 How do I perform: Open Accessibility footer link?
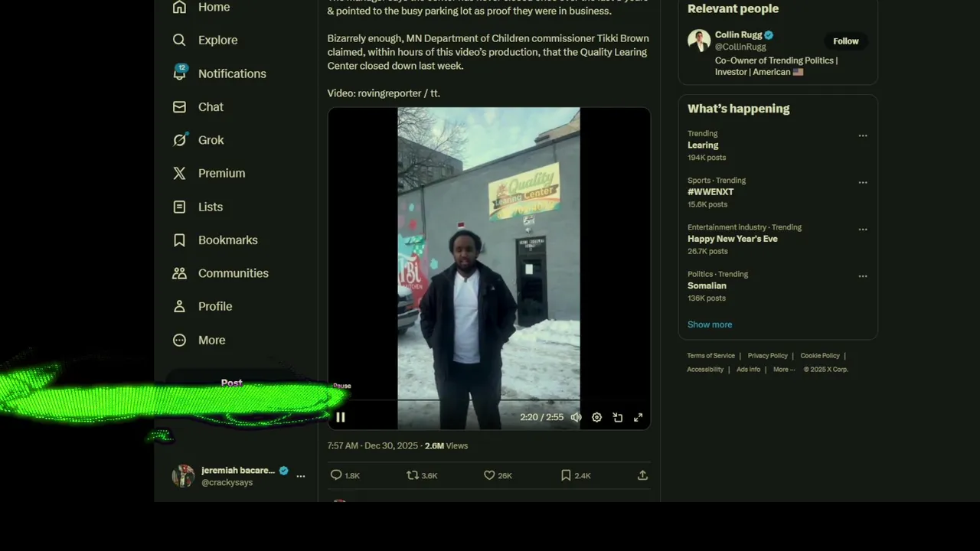tap(705, 370)
